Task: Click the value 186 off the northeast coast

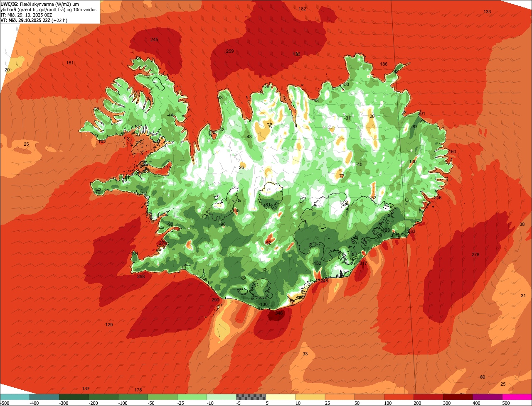Action: tap(384, 64)
